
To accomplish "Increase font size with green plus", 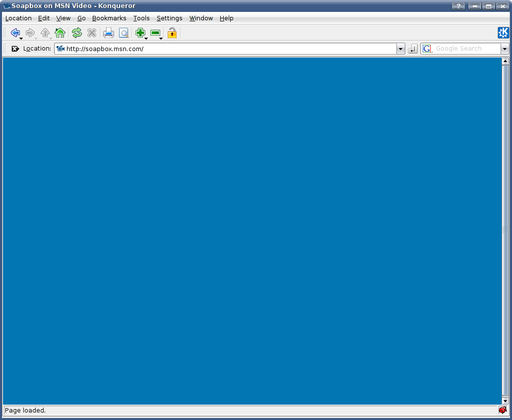I will [x=140, y=33].
